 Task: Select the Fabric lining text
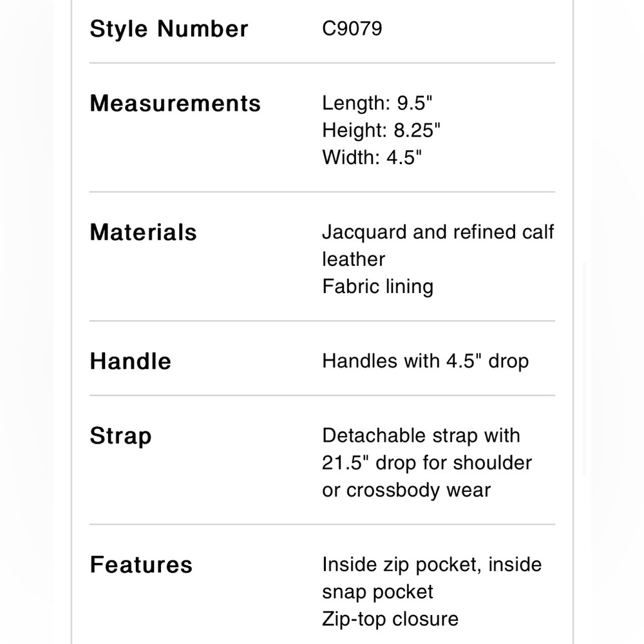378,287
